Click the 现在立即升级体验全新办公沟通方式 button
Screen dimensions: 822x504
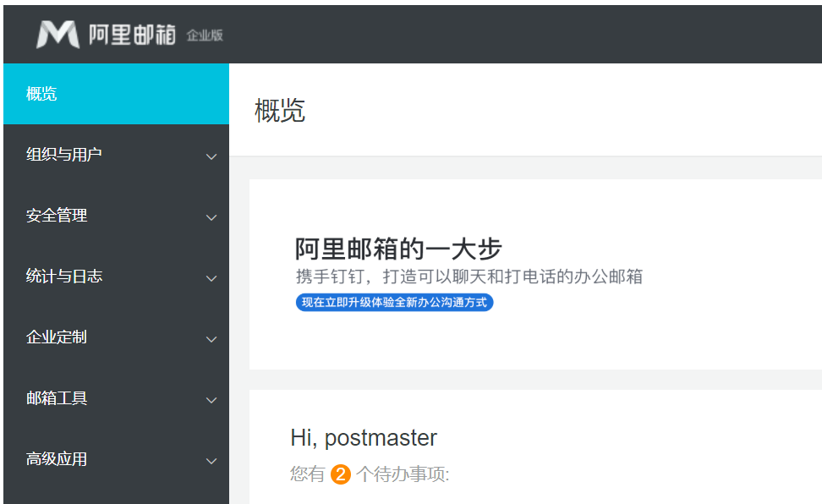point(393,302)
